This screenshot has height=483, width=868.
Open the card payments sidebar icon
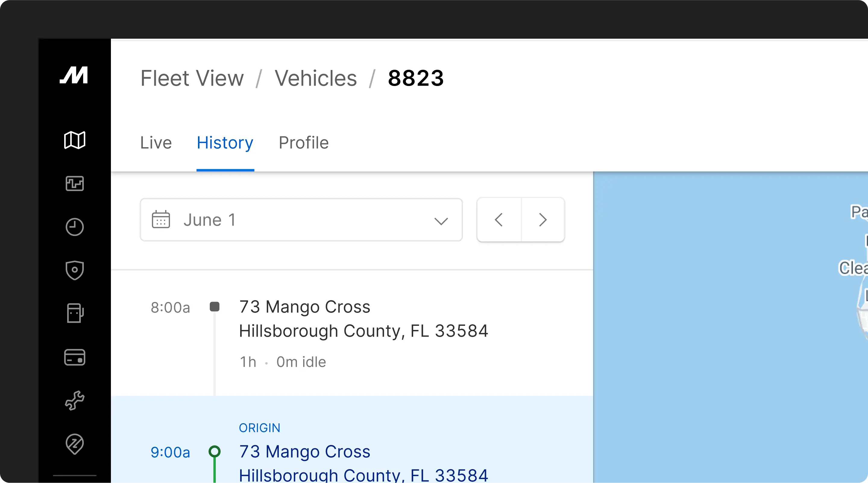(x=74, y=357)
